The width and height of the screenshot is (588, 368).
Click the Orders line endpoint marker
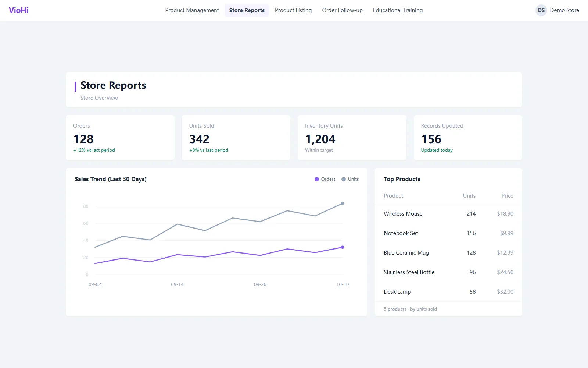(x=343, y=247)
